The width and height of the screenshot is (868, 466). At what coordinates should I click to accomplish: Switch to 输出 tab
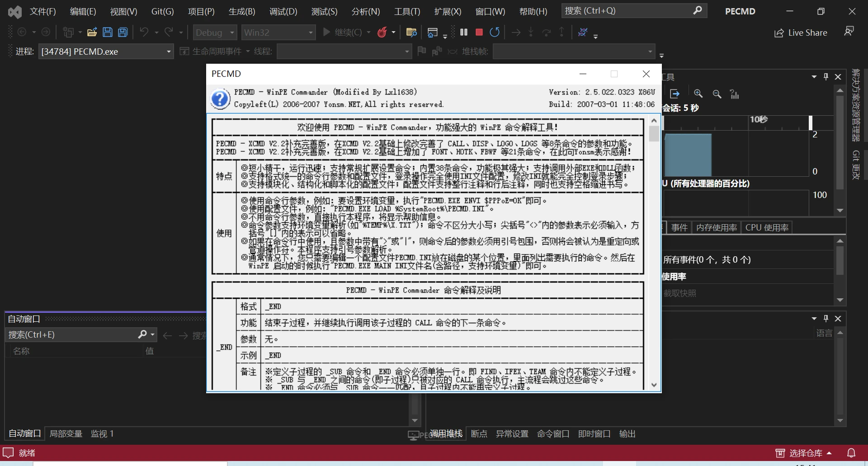[627, 433]
